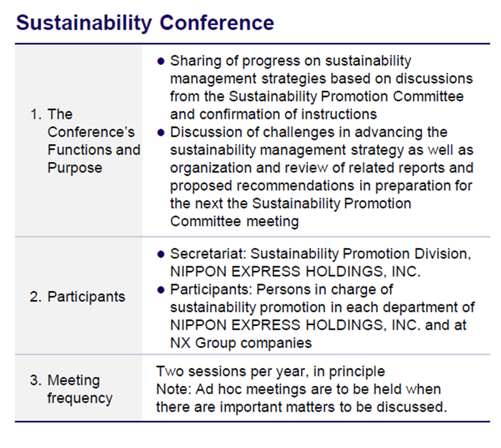Click the bullet before Sharing of progress
The width and height of the screenshot is (501, 448).
pos(161,61)
